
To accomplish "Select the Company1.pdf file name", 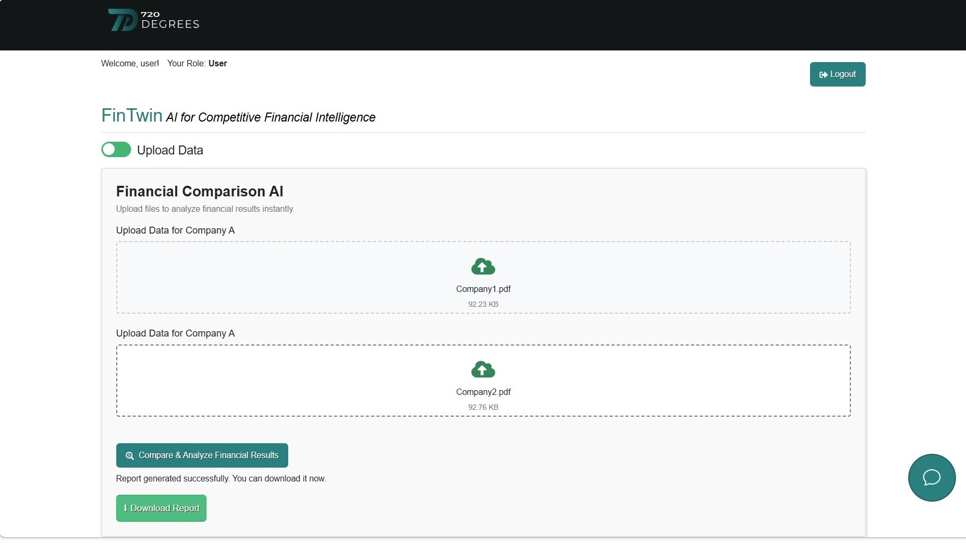I will point(483,289).
